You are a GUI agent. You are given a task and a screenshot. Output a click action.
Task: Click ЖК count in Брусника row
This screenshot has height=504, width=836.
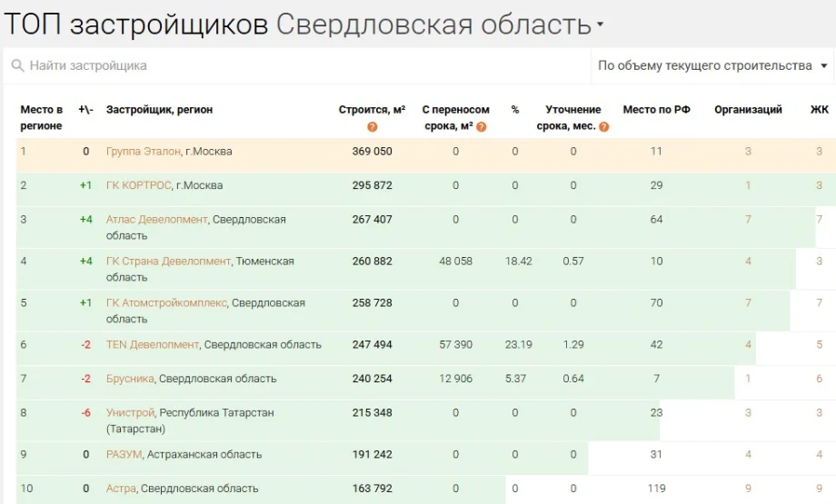click(820, 379)
